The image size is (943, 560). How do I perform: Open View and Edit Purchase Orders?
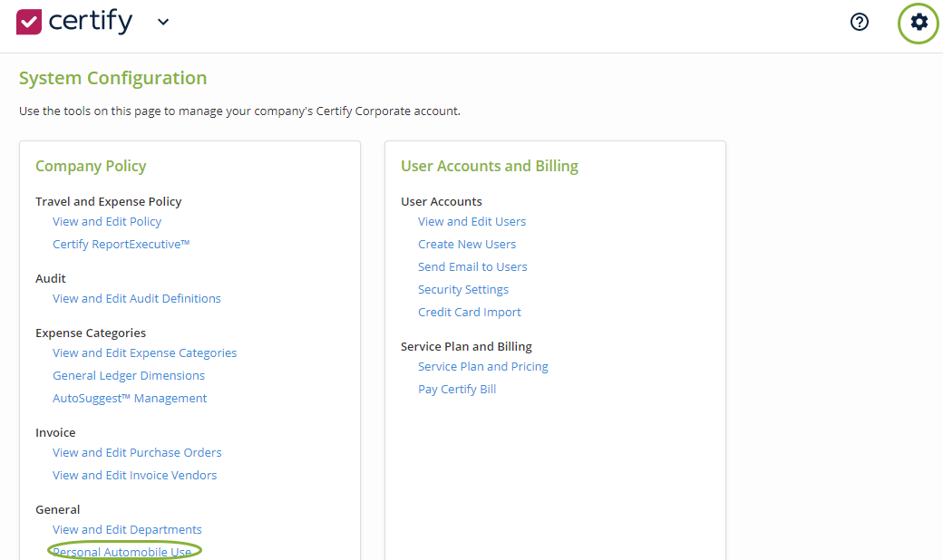point(137,452)
